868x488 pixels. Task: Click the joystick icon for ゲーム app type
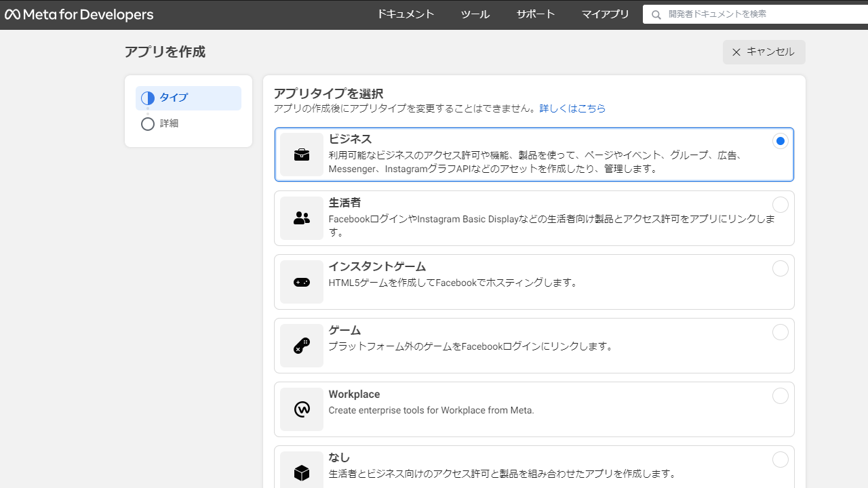click(301, 345)
